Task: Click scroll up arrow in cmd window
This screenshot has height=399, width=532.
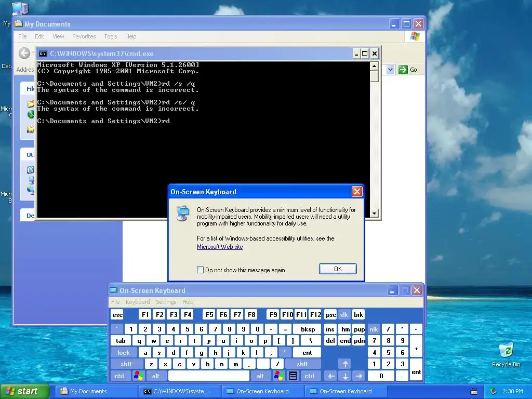Action: point(374,66)
